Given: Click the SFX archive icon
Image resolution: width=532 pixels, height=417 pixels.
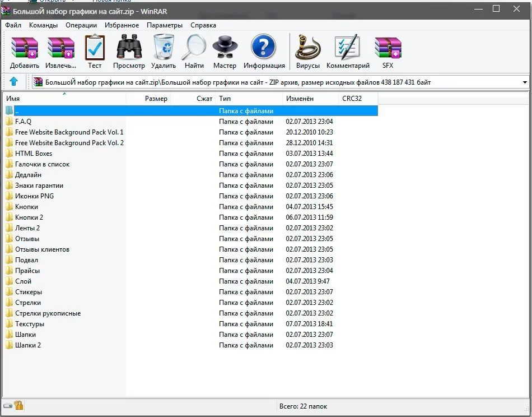Looking at the screenshot, I should pyautogui.click(x=388, y=48).
